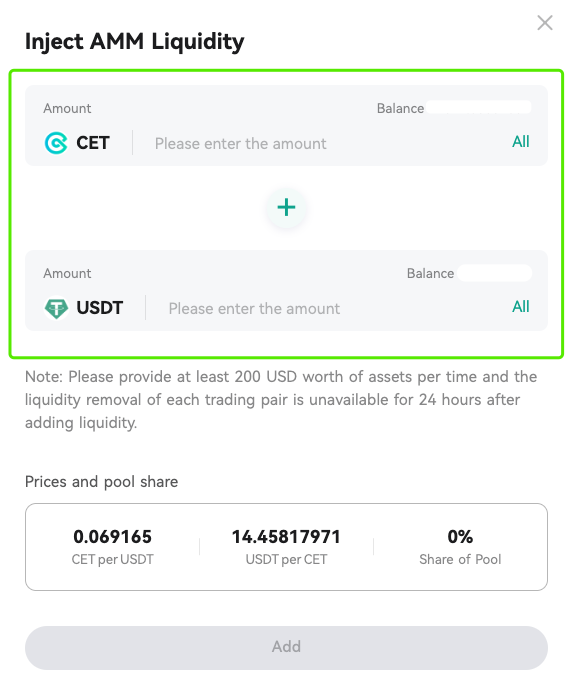Click the 0.069165 CET per USDT price
This screenshot has width=571, height=696.
tap(112, 537)
